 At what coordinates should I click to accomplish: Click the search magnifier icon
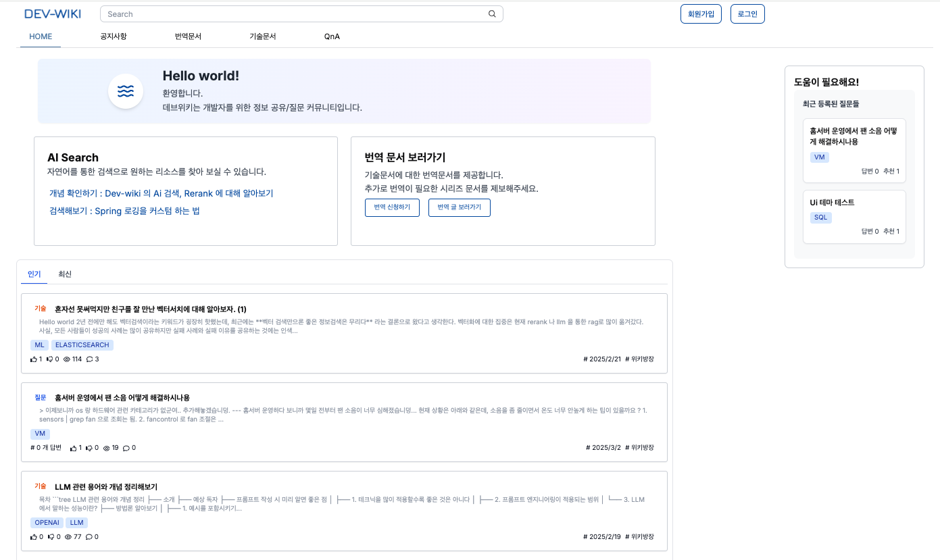492,14
